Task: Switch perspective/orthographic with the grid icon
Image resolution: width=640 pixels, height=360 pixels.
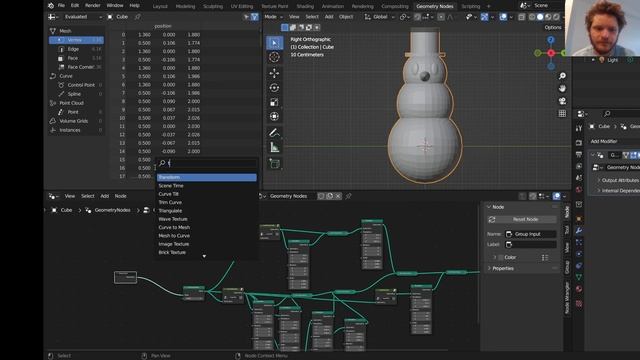Action: [x=562, y=113]
